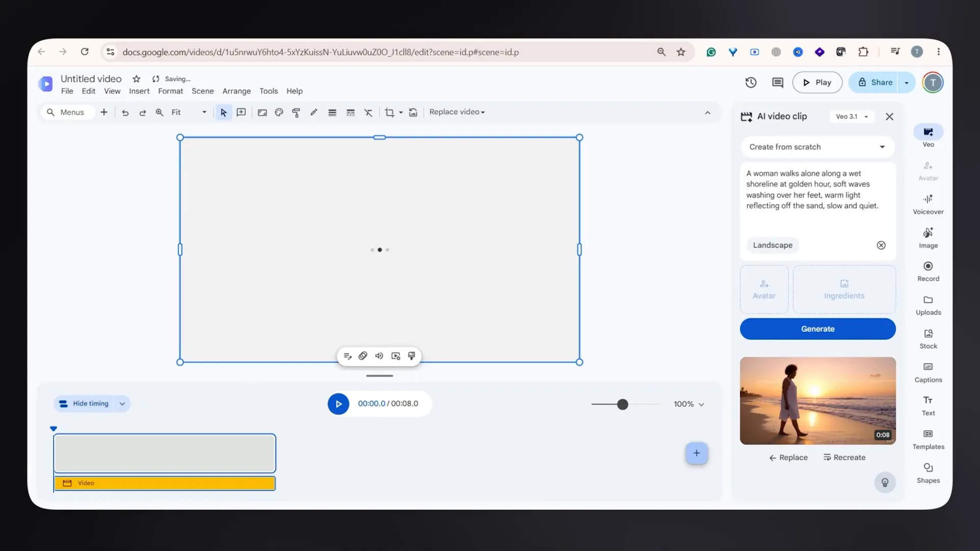This screenshot has width=980, height=551.
Task: Open the theme palette icon
Action: click(279, 112)
